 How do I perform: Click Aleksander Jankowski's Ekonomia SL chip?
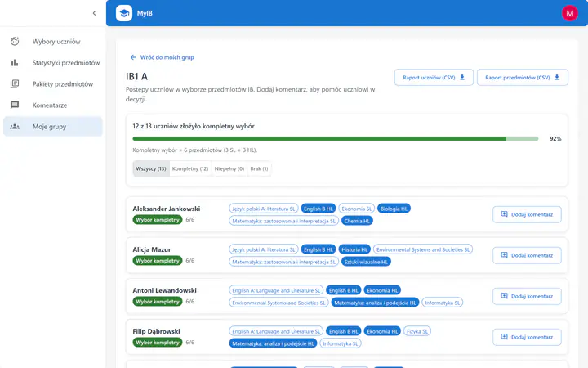point(356,209)
